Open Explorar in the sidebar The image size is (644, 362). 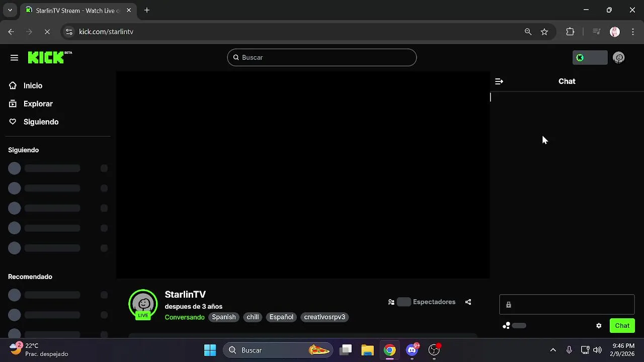(31, 104)
